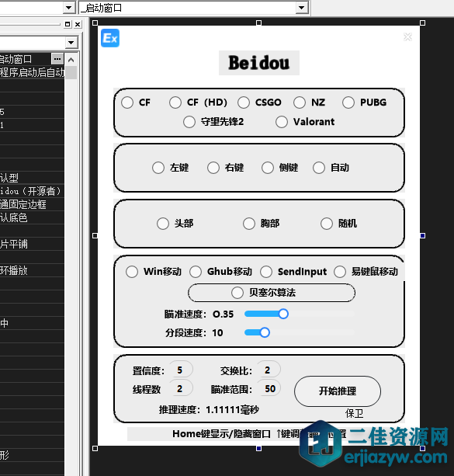Choose the 易键鼠移动 option
Image resolution: width=454 pixels, height=476 pixels.
click(340, 272)
